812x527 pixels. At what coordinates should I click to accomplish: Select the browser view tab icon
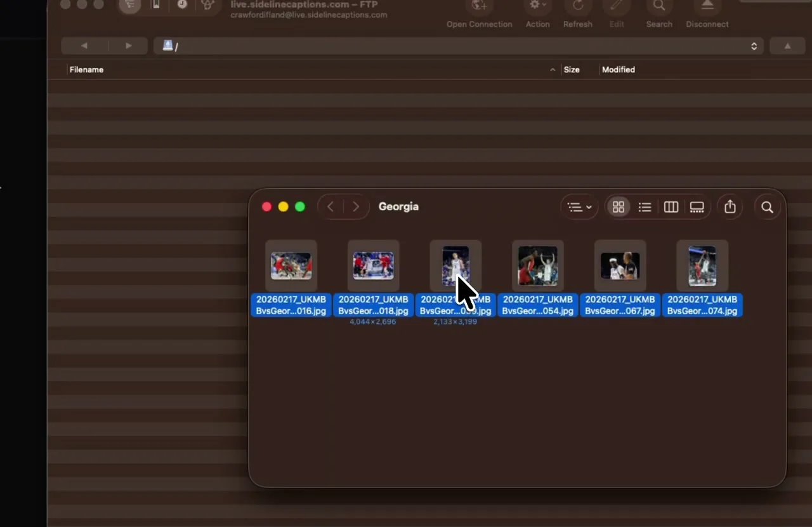[129, 6]
